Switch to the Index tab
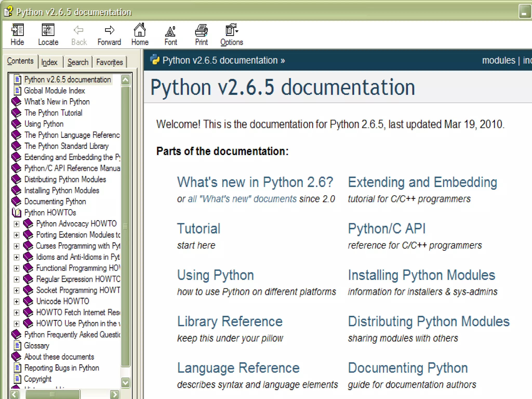Screen dimensions: 532x399 49,62
